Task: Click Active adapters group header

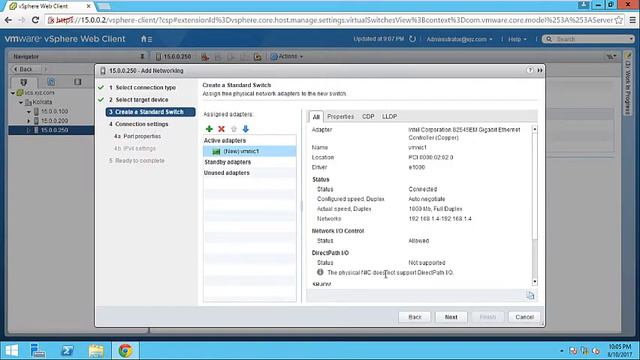Action: pyautogui.click(x=250, y=140)
